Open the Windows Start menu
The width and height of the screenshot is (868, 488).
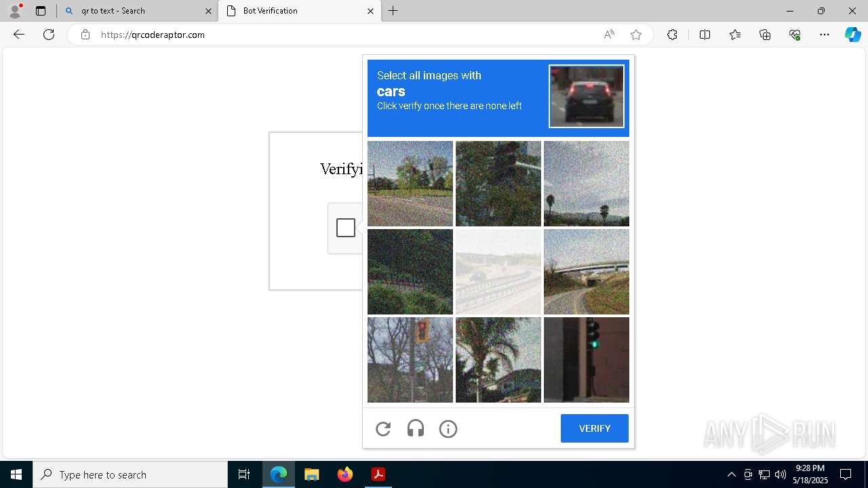pos(16,474)
